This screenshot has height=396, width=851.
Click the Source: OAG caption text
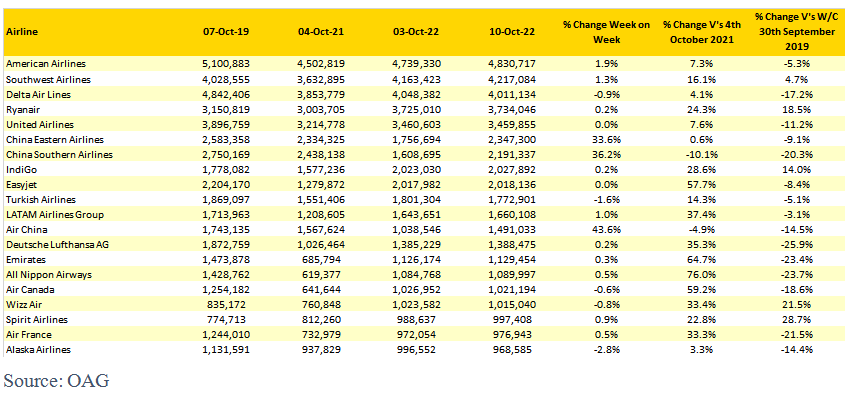click(56, 380)
